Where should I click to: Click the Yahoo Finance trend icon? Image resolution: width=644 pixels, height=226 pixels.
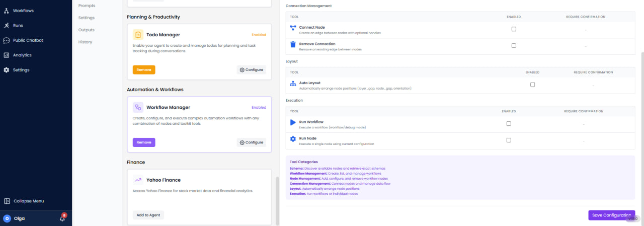(x=138, y=180)
